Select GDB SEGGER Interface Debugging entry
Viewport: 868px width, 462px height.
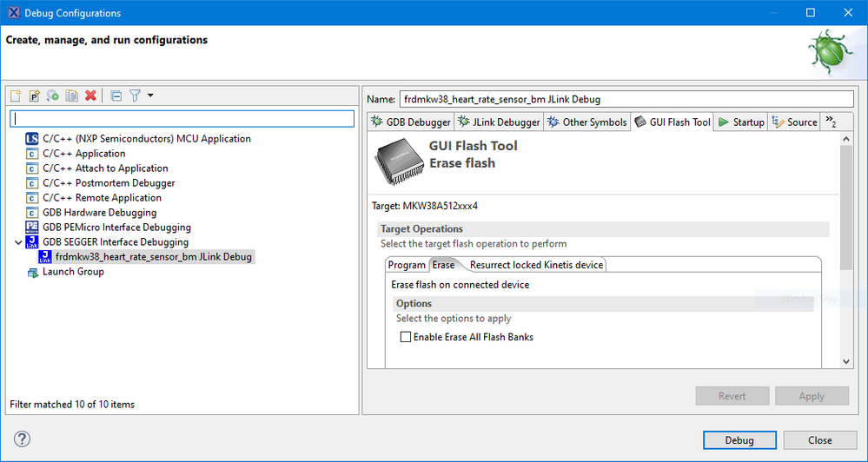116,242
